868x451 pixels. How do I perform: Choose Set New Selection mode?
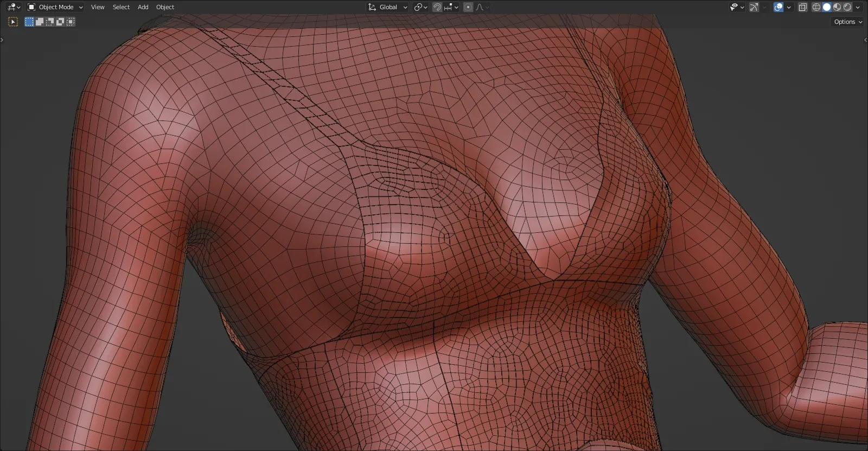pos(29,22)
